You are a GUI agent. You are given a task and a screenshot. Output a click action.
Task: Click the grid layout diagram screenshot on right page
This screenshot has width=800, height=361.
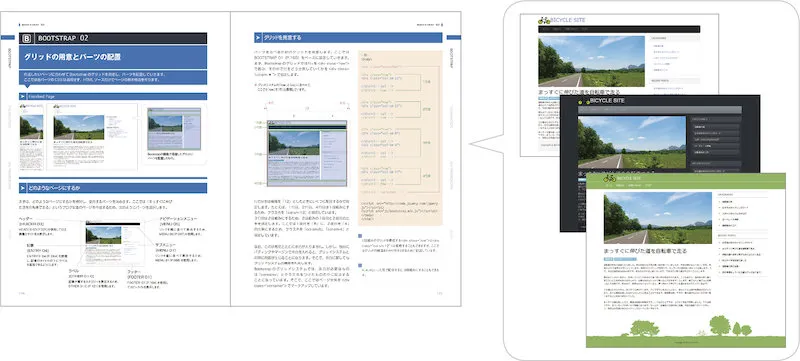pyautogui.click(x=307, y=153)
